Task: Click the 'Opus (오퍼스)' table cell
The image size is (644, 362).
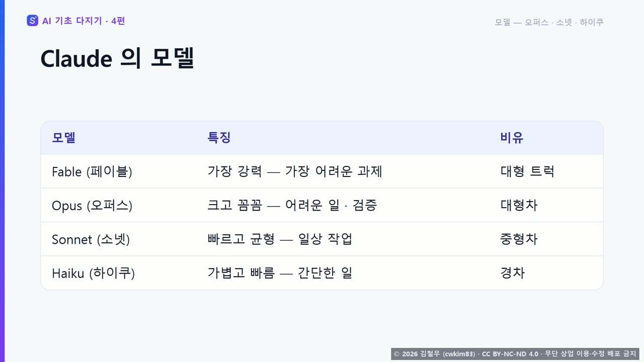Action: (92, 205)
